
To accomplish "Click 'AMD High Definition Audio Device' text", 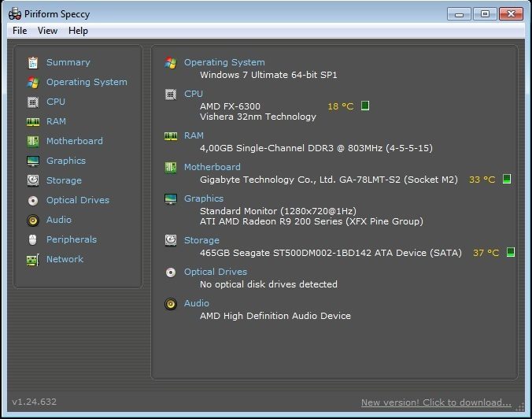I will coord(275,316).
